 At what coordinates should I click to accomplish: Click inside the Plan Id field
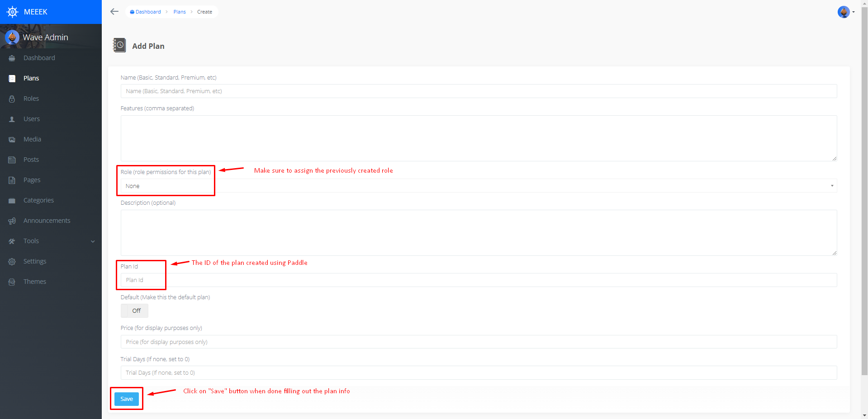tap(317, 280)
